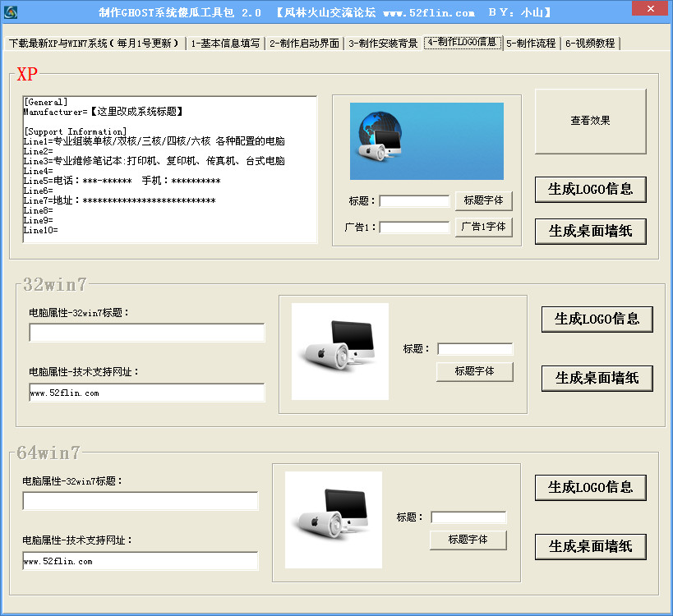Image resolution: width=673 pixels, height=616 pixels.
Task: Click 生成LOGO信息 in the XP section
Action: pos(590,189)
